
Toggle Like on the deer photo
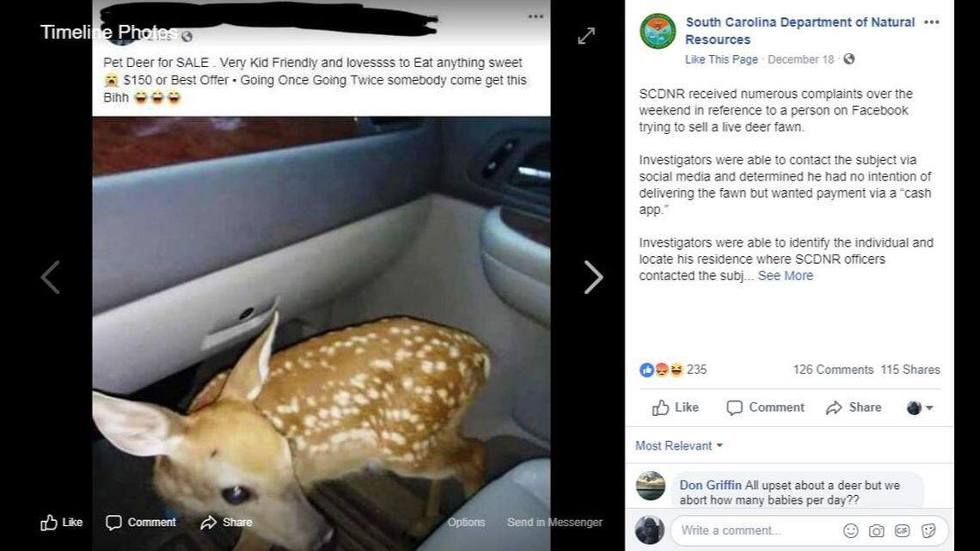click(62, 522)
